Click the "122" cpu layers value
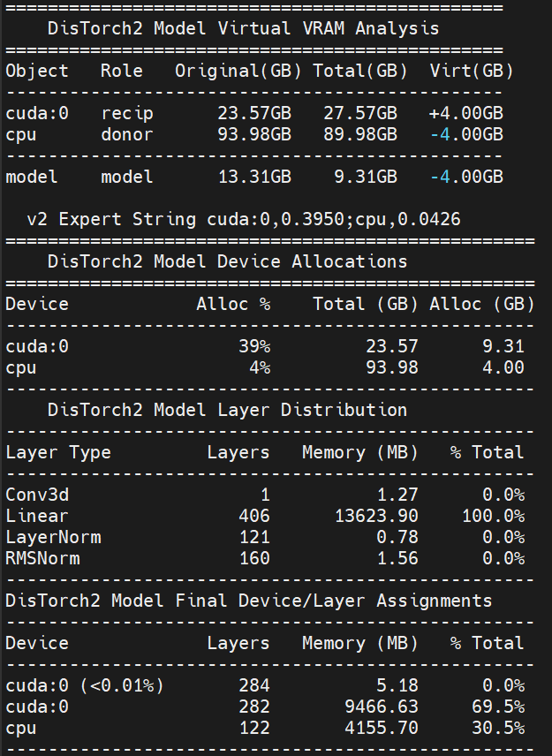Viewport: 552px width, 756px height. [x=254, y=728]
